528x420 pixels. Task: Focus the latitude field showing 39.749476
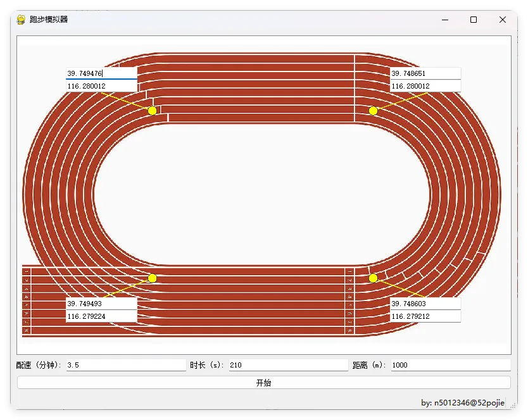click(101, 73)
